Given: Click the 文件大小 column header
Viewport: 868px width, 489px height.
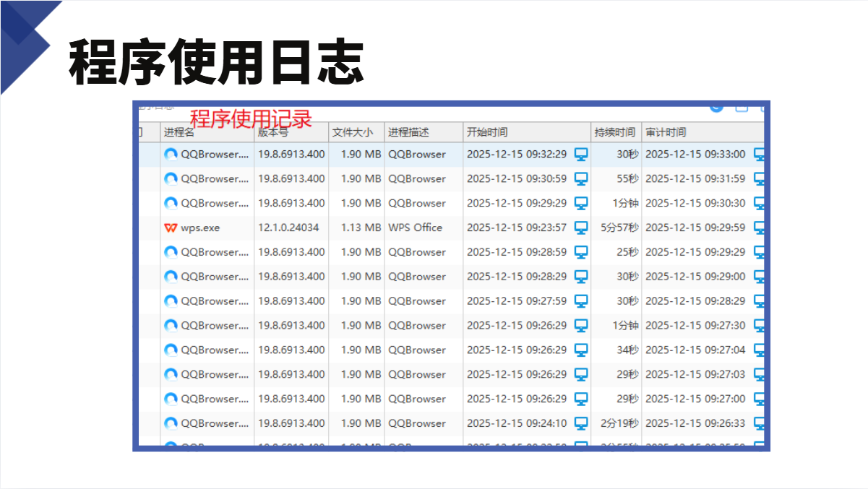Looking at the screenshot, I should [353, 132].
